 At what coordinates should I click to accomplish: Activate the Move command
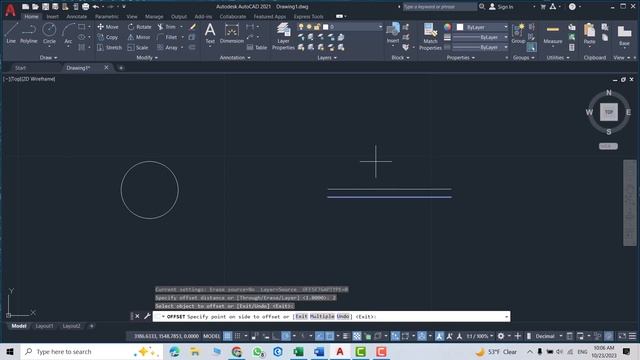(108, 27)
